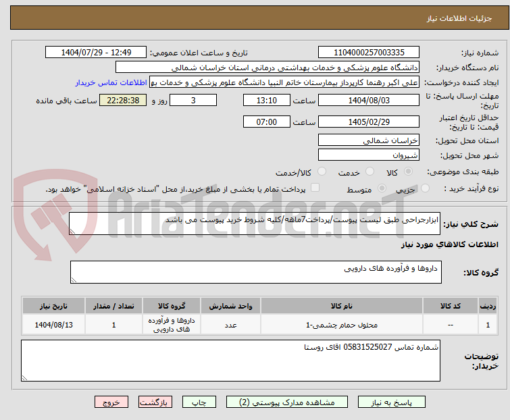Select the کالا/خدمت radio button

click(322, 172)
